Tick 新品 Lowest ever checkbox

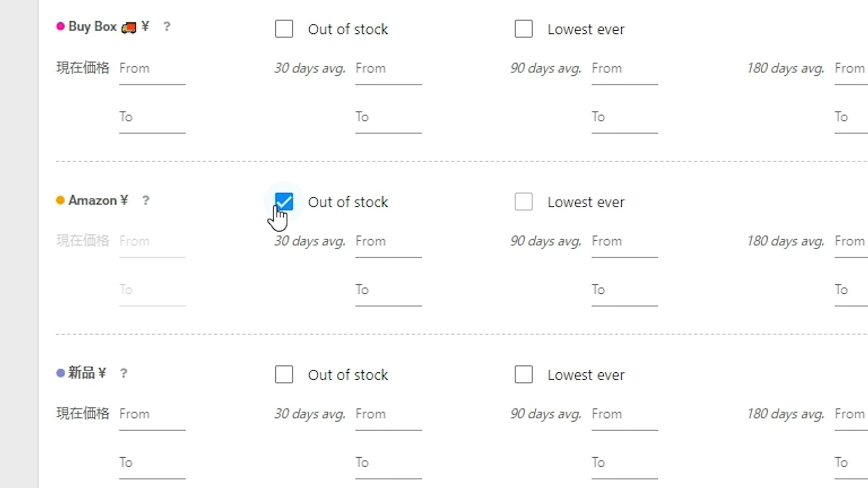pyautogui.click(x=524, y=375)
